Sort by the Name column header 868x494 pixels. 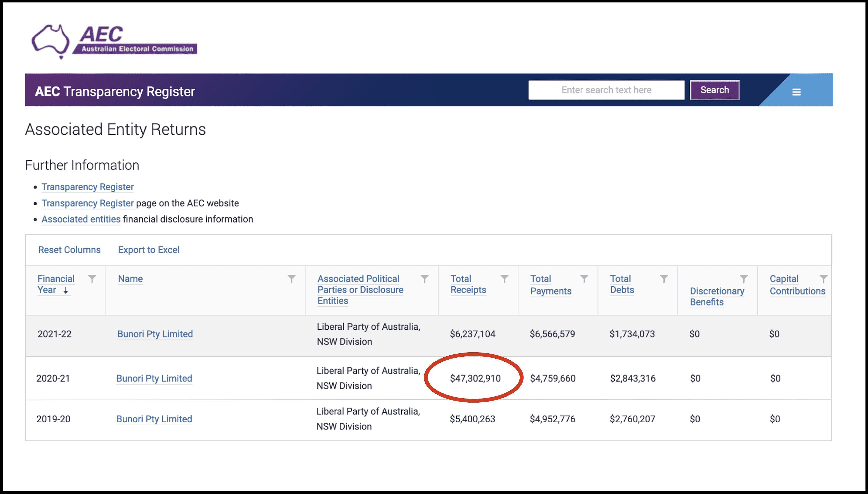pos(130,279)
